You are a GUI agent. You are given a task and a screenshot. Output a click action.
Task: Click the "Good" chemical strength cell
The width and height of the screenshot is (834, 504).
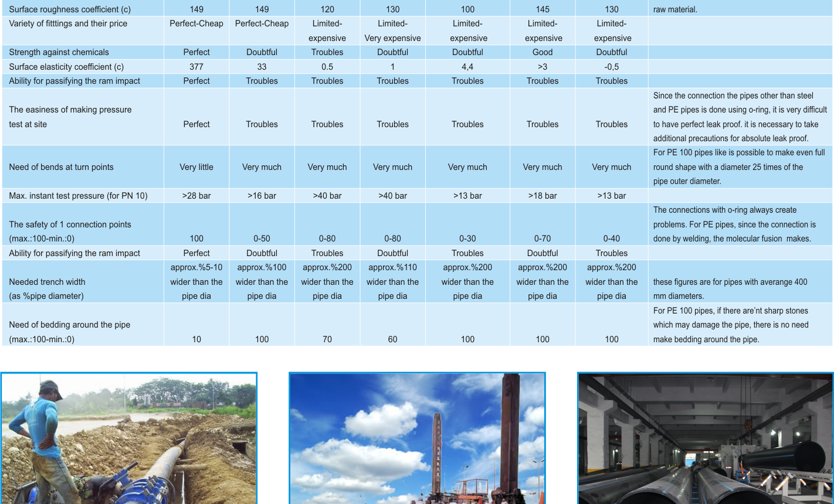point(543,52)
